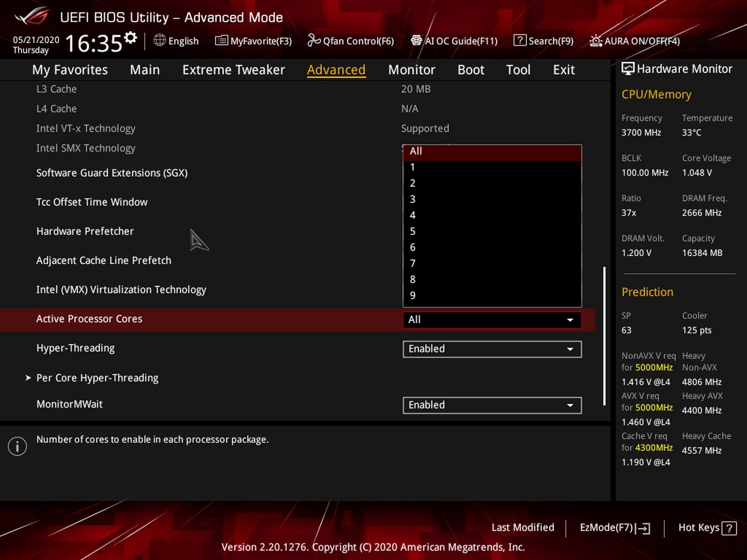Click the 16:35 clock display
This screenshot has width=747, height=560.
pos(93,44)
